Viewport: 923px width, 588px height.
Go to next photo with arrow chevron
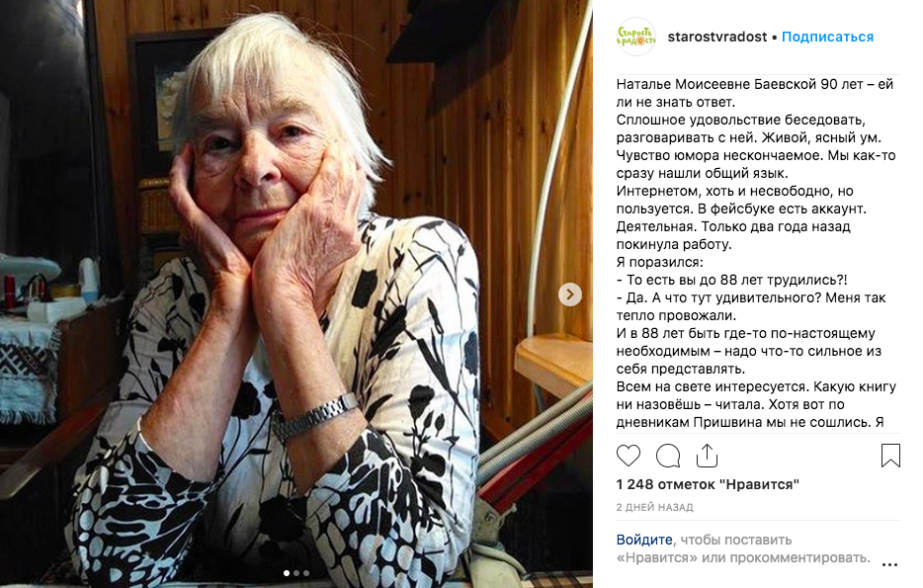click(570, 294)
